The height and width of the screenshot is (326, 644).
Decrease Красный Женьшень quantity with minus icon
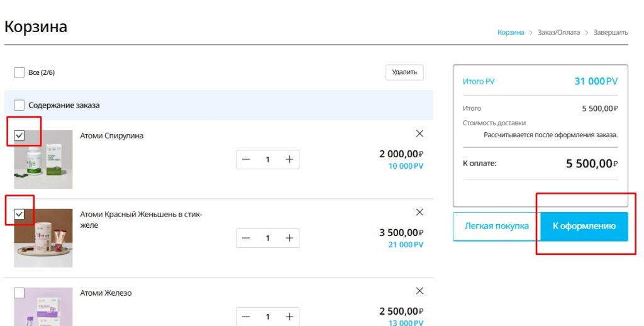click(246, 238)
